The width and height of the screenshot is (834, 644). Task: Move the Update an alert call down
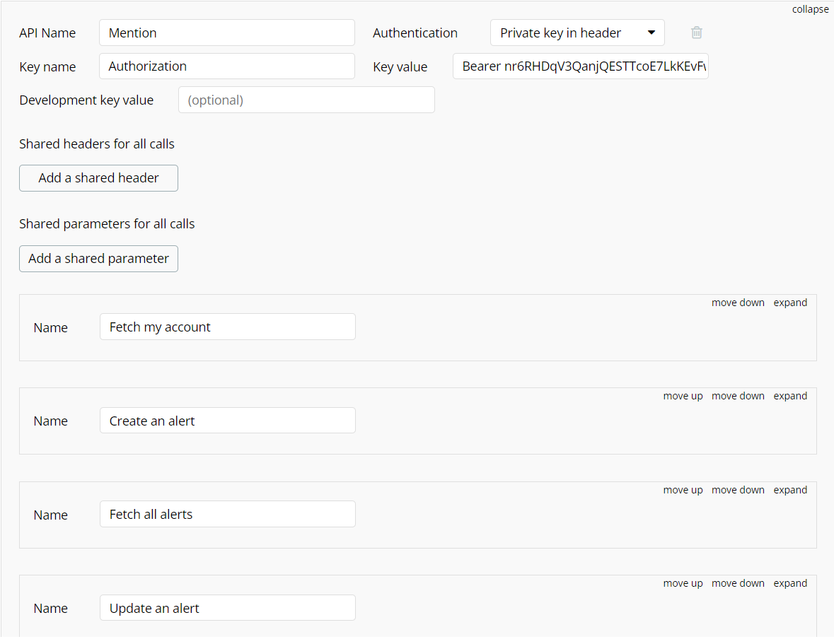(x=738, y=583)
